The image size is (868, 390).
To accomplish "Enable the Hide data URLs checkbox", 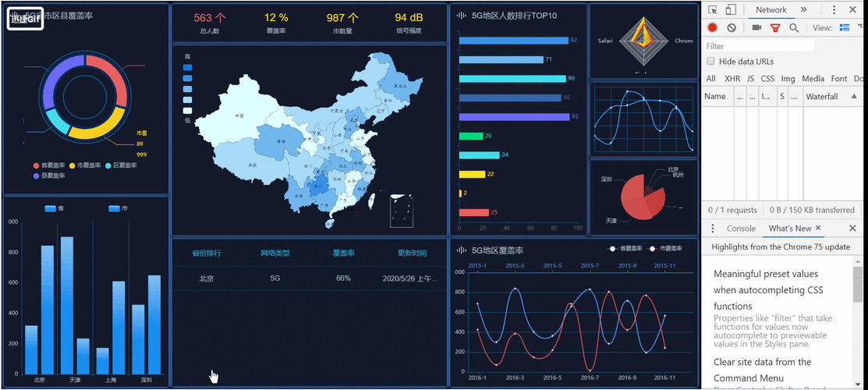I will [x=710, y=62].
